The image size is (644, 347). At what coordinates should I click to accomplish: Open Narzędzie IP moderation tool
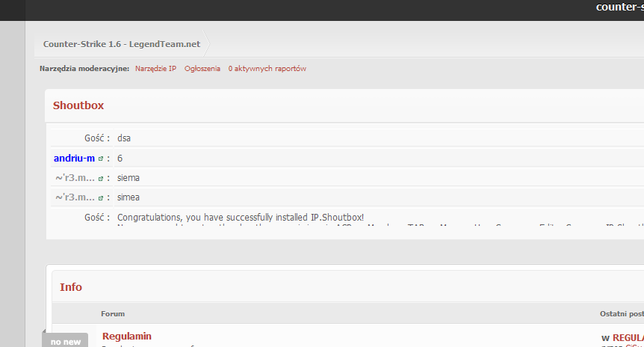point(155,69)
